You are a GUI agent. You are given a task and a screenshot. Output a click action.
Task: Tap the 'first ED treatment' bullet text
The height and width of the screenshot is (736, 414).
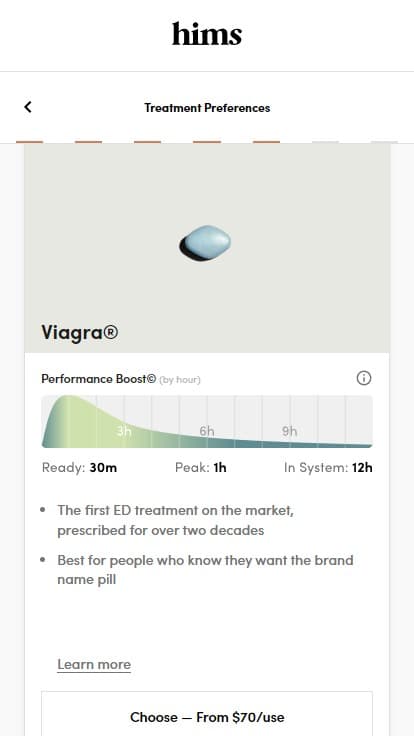click(x=176, y=520)
